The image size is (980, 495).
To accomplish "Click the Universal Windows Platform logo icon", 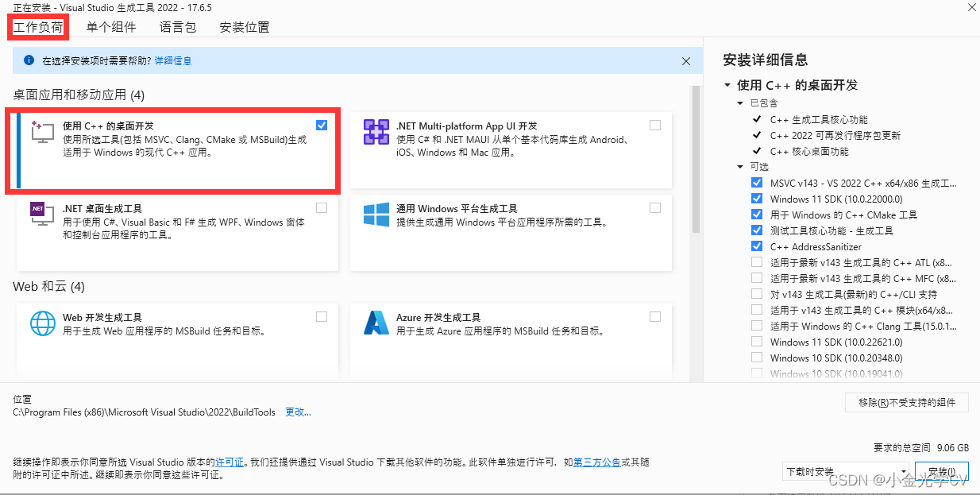I will tap(376, 215).
